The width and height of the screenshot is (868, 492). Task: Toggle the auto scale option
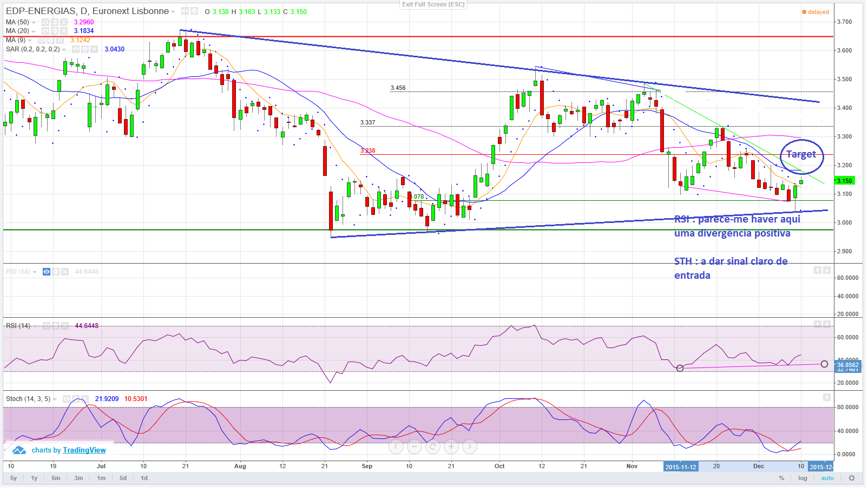pyautogui.click(x=827, y=478)
